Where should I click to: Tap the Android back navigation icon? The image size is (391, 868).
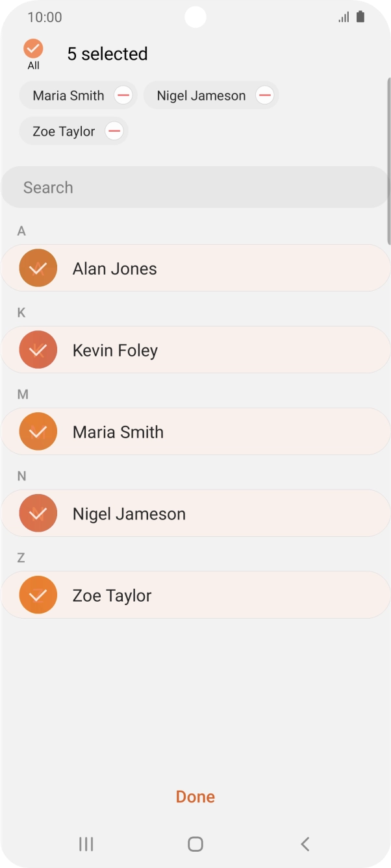tap(305, 843)
